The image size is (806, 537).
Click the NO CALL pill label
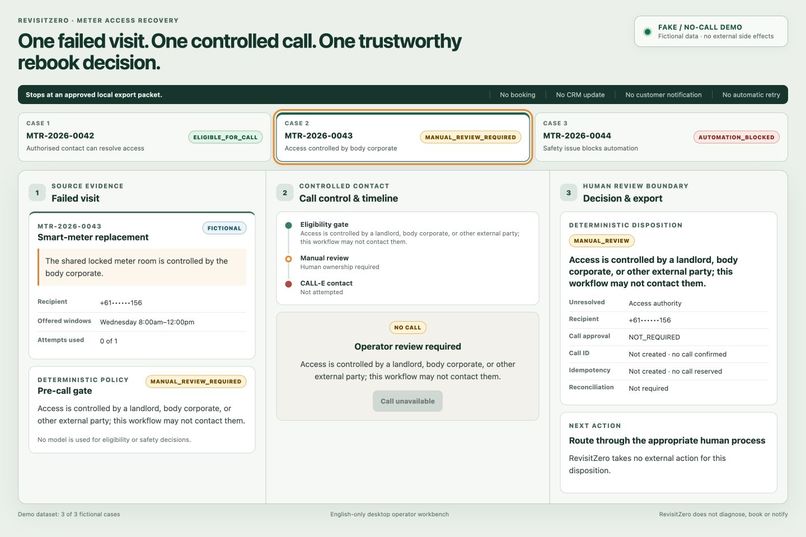point(407,327)
